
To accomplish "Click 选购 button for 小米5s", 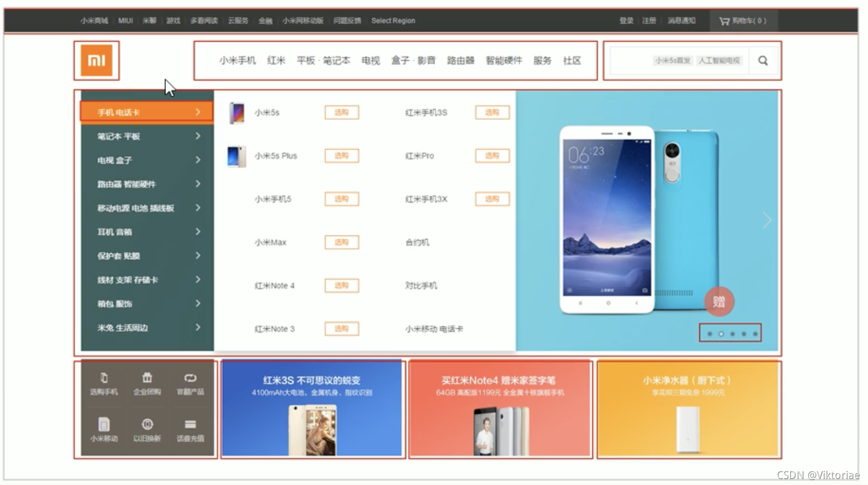I will tap(342, 113).
